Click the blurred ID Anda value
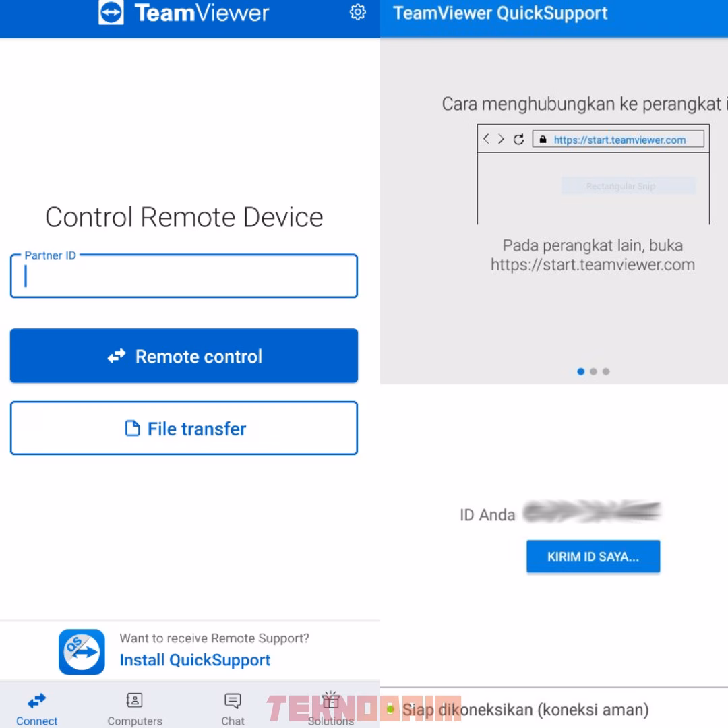The height and width of the screenshot is (728, 728). tap(592, 512)
